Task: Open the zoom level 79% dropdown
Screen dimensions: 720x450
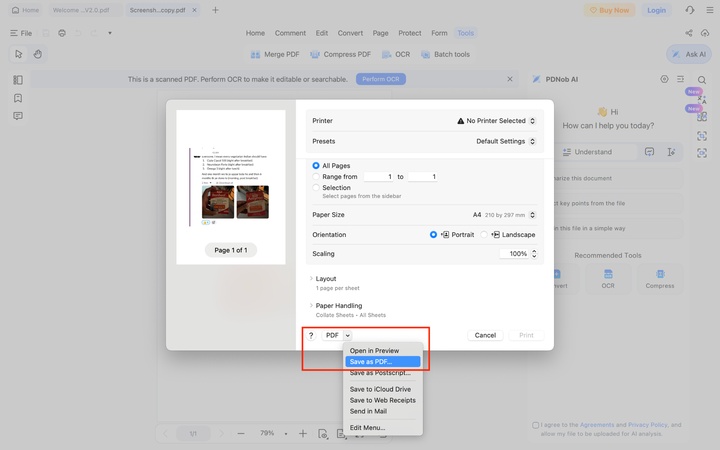Action: pos(286,433)
